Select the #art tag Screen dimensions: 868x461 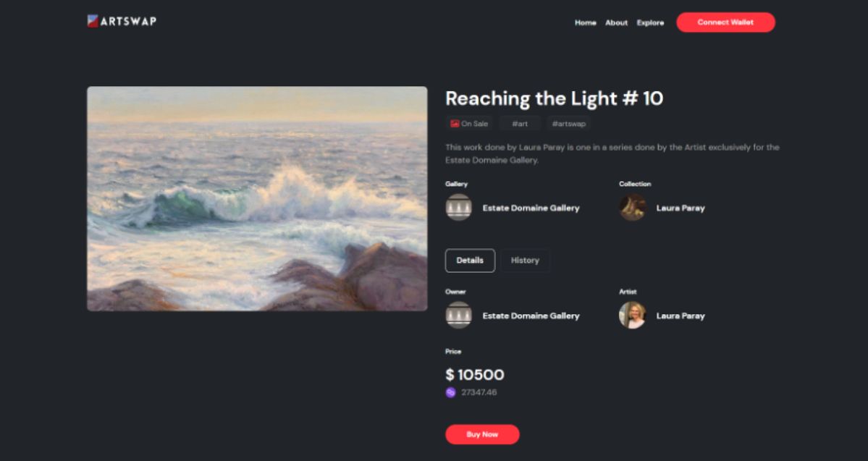click(x=520, y=124)
